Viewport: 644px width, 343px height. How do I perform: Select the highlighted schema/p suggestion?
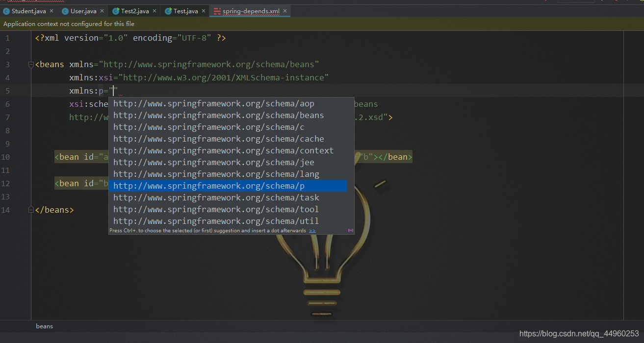click(x=228, y=186)
